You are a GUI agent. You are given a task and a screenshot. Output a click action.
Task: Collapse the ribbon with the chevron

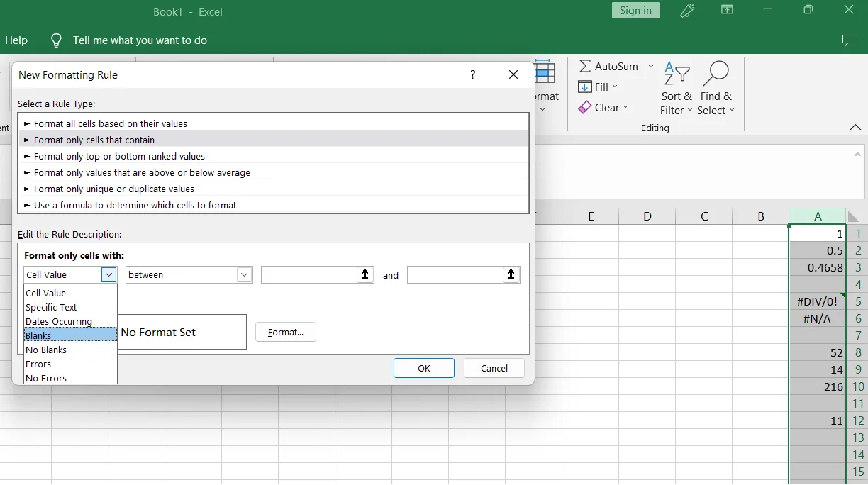(855, 128)
